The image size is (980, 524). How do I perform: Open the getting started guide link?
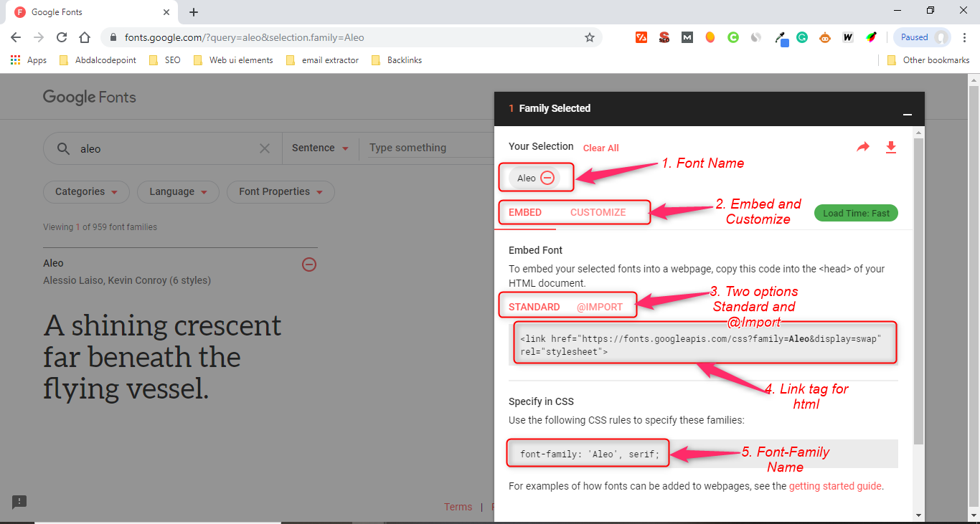[835, 486]
